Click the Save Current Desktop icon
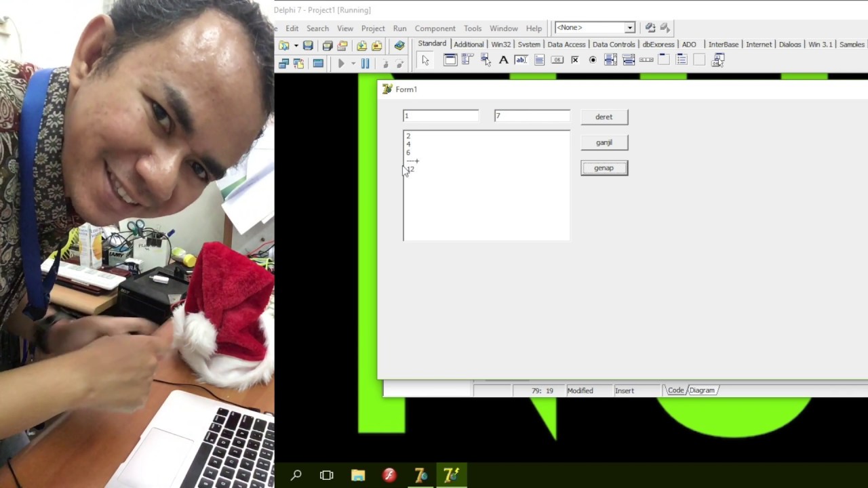This screenshot has height=488, width=868. click(650, 28)
